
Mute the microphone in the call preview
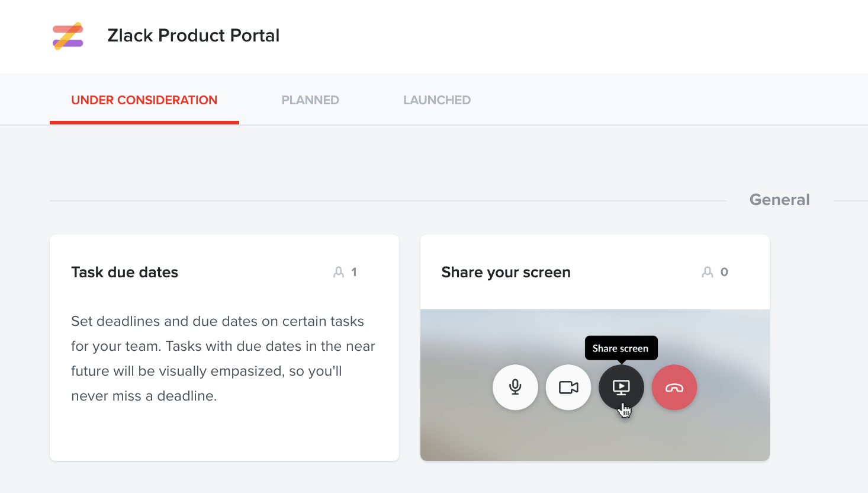(515, 387)
